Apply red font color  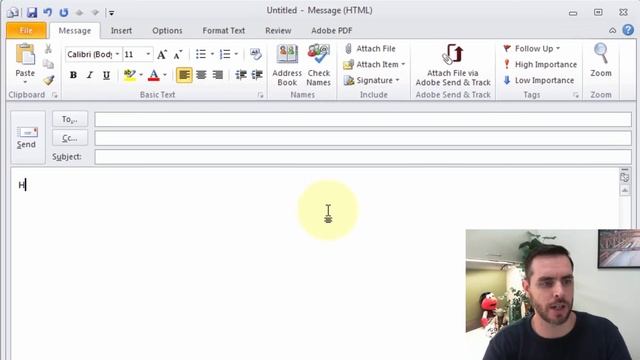(153, 75)
